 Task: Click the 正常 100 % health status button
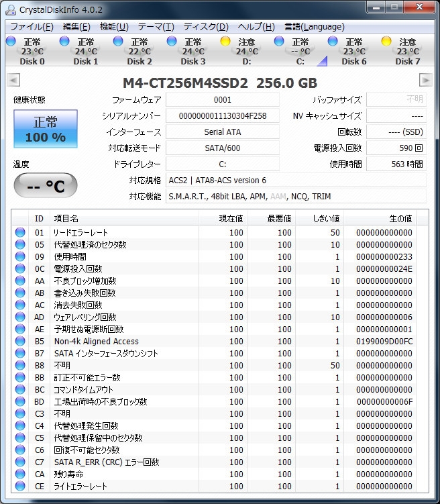46,129
